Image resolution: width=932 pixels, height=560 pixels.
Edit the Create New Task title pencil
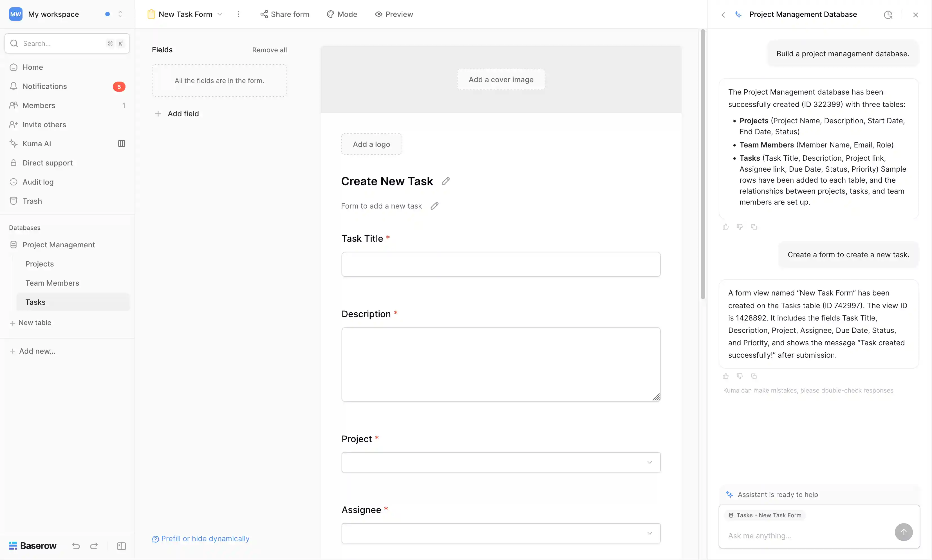(x=445, y=181)
